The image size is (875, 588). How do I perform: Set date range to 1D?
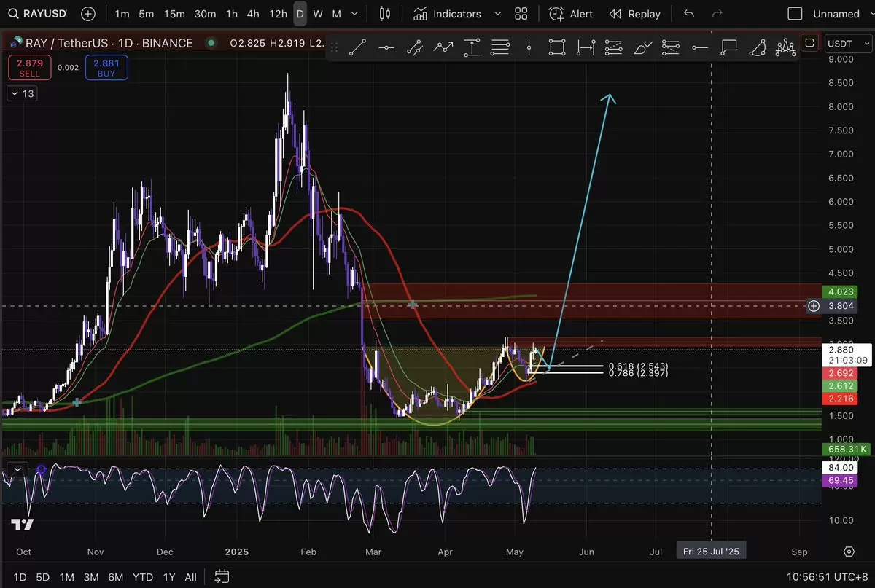[20, 577]
